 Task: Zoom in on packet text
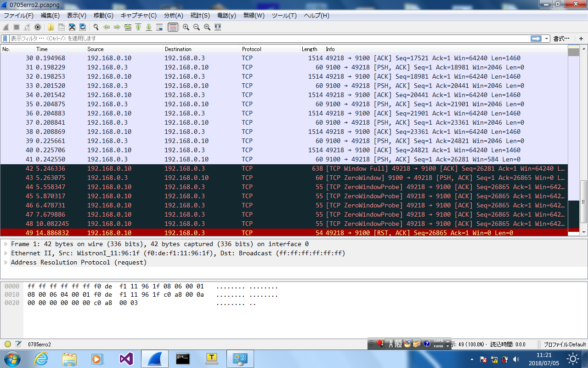[x=186, y=27]
